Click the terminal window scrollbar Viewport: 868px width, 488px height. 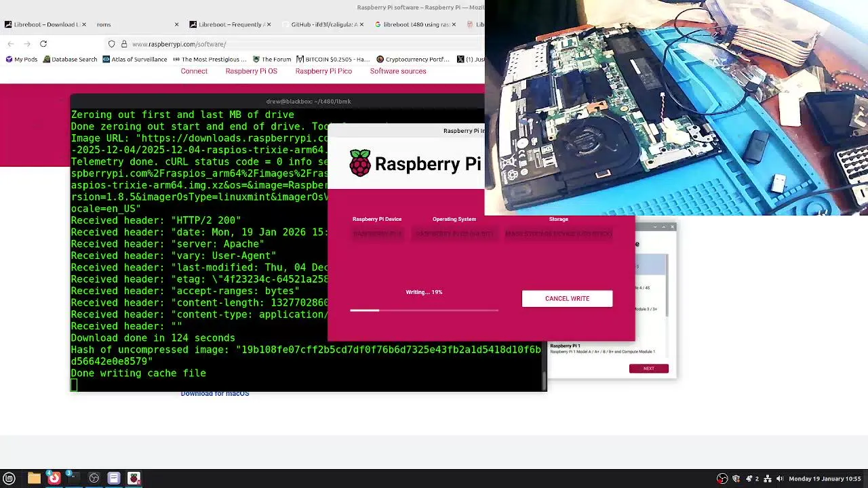(544, 381)
